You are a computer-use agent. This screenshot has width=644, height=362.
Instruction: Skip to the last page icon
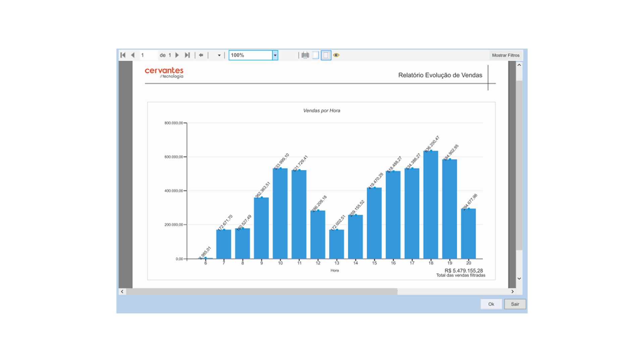(187, 55)
